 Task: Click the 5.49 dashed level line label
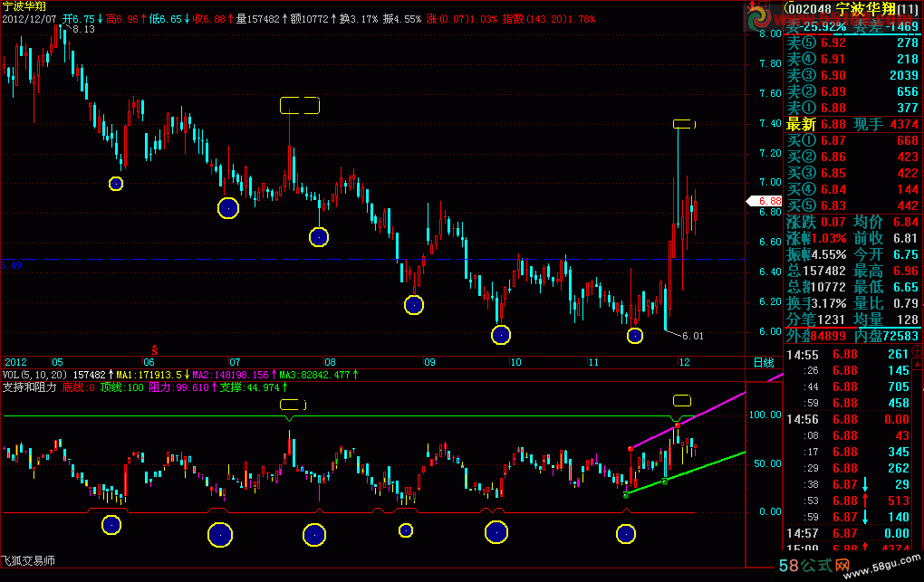11,266
